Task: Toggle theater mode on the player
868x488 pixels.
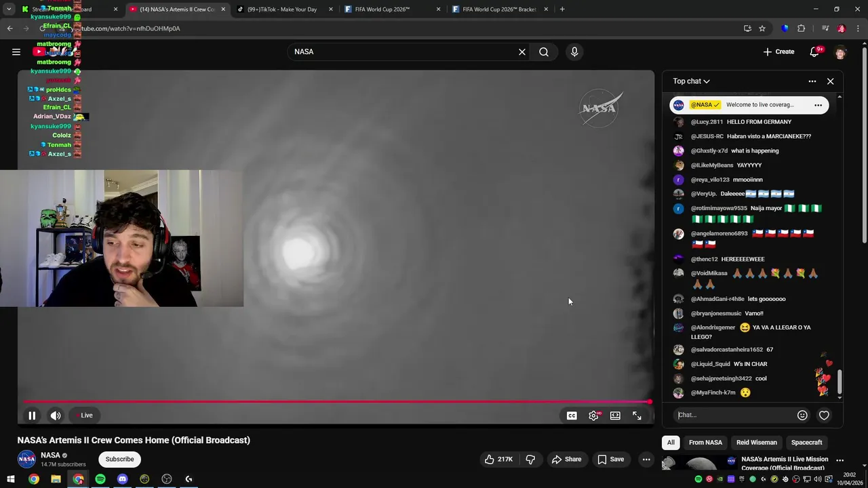Action: click(x=615, y=415)
